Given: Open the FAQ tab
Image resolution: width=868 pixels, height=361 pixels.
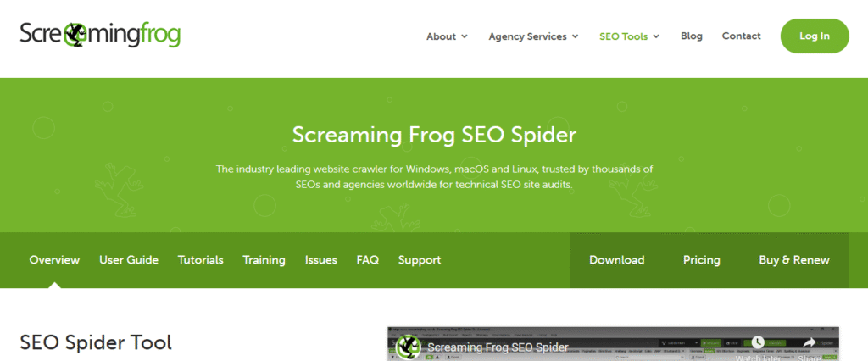Looking at the screenshot, I should [x=368, y=259].
